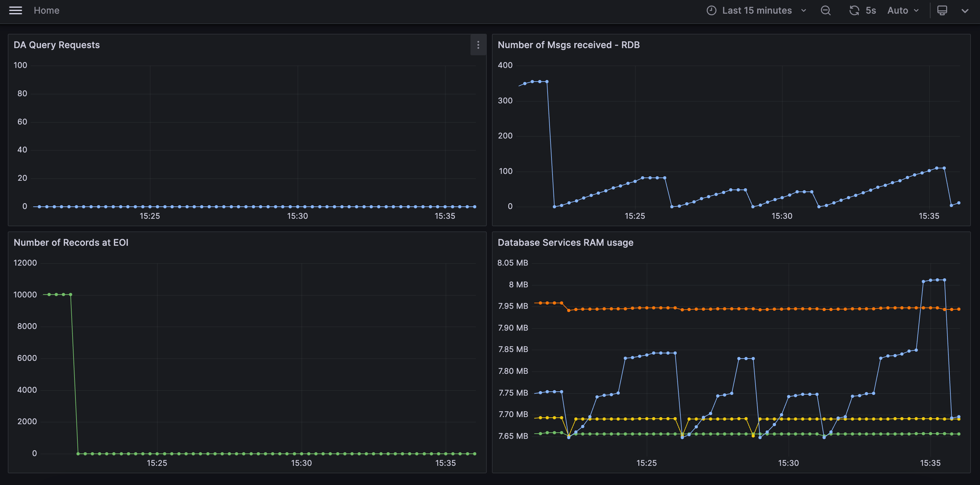Toggle kiosk view with the monitor icon
This screenshot has height=485, width=980.
coord(942,10)
